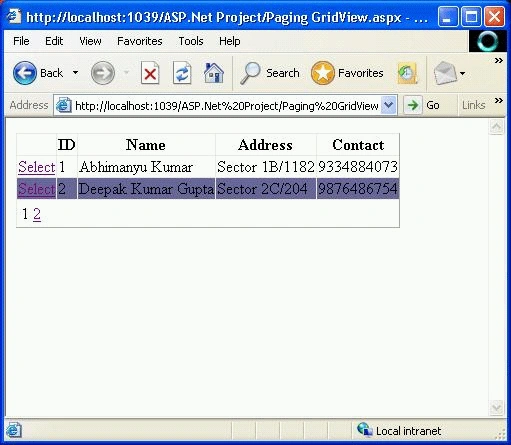The image size is (511, 445).
Task: Open the Forward history dropdown arrow
Action: pos(126,73)
